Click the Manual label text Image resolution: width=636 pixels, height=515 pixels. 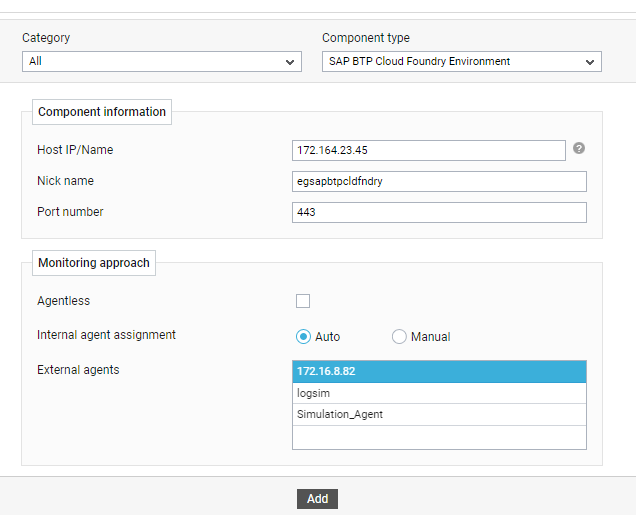coord(430,337)
